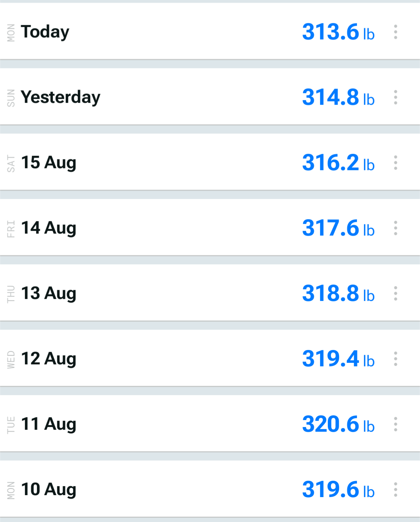Open the three-dot menu for Yesterday's entry

(x=395, y=97)
